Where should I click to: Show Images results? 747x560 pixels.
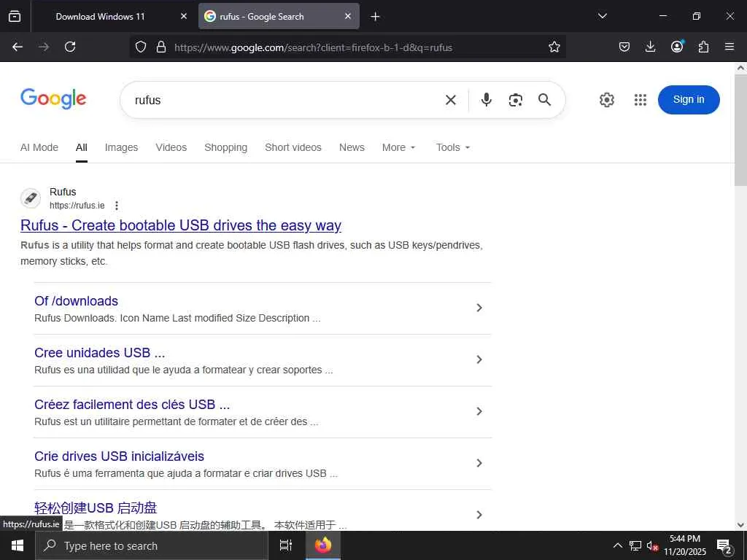(x=122, y=147)
